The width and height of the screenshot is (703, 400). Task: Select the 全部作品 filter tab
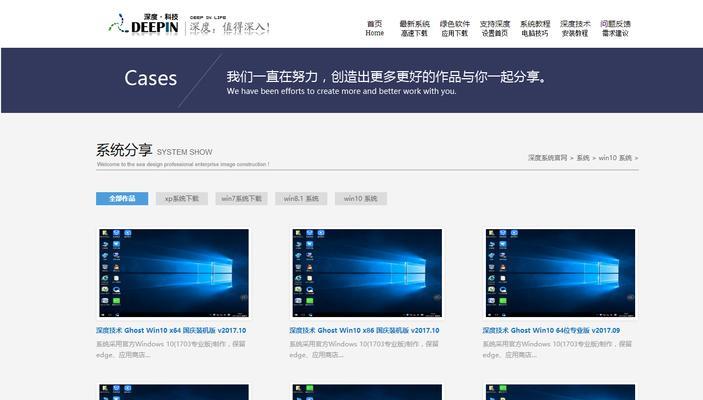pos(122,198)
